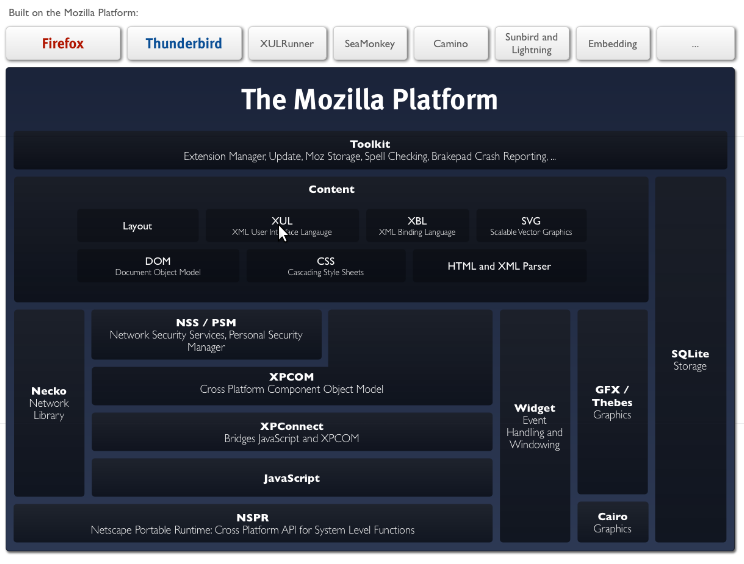Click the SeaMonkey button
The width and height of the screenshot is (744, 564).
pyautogui.click(x=370, y=43)
